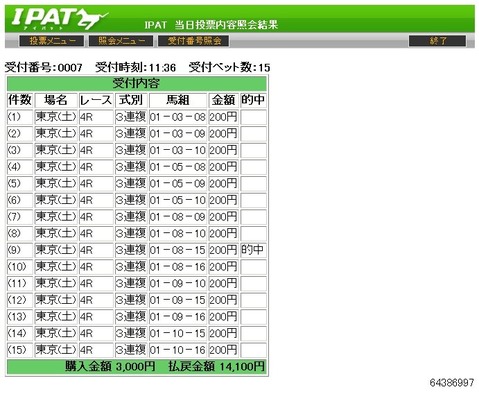The height and width of the screenshot is (394, 479).
Task: Select horse combination 01-08-10
Action: (178, 234)
